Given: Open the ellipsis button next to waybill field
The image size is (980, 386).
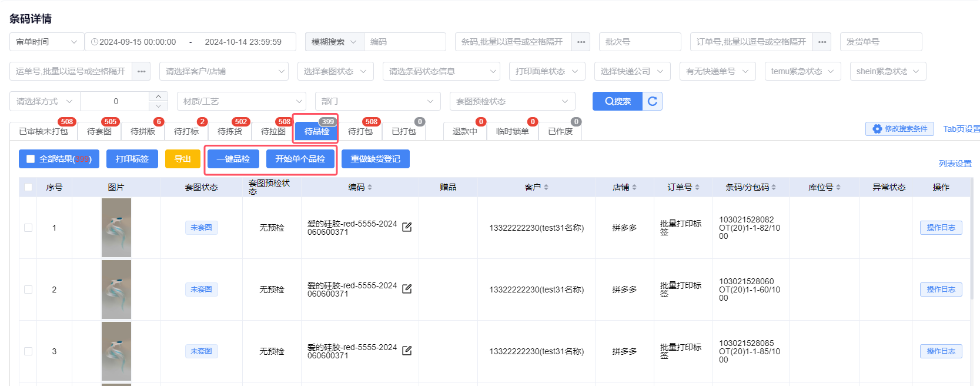Looking at the screenshot, I should (x=142, y=71).
